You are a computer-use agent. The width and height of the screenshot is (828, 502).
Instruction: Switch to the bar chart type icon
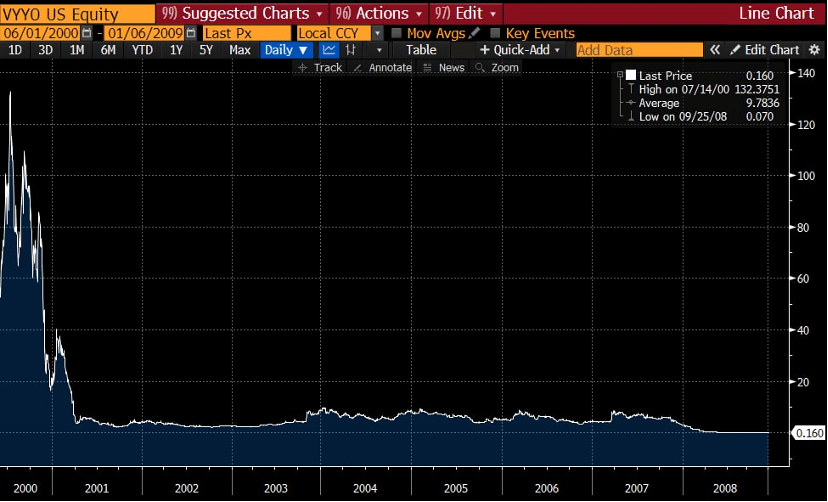351,50
